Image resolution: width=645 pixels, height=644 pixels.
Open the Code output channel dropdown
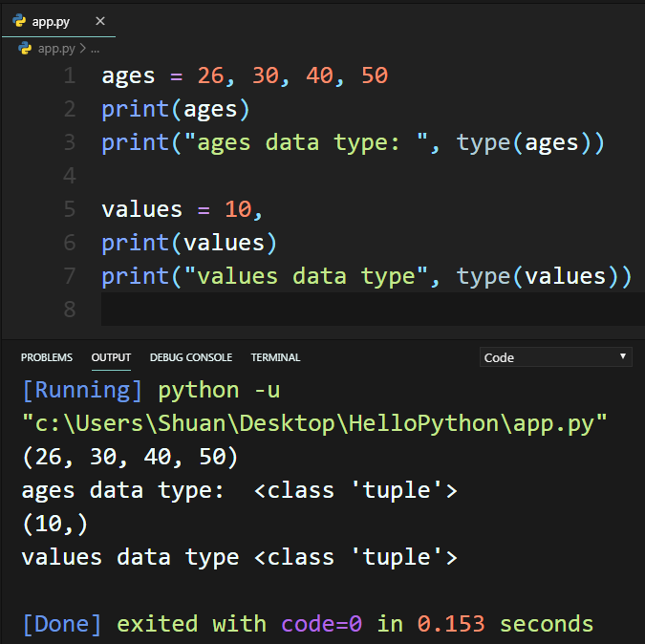pos(555,357)
